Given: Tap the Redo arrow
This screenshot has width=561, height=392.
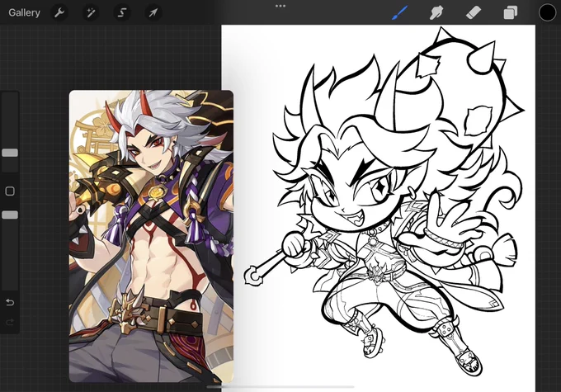Looking at the screenshot, I should pyautogui.click(x=10, y=322).
